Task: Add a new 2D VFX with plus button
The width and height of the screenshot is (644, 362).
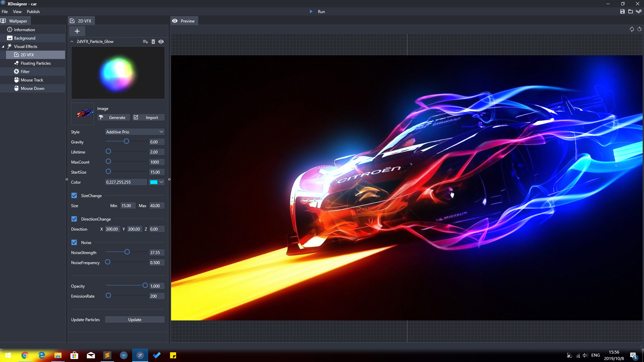Action: pos(77,31)
